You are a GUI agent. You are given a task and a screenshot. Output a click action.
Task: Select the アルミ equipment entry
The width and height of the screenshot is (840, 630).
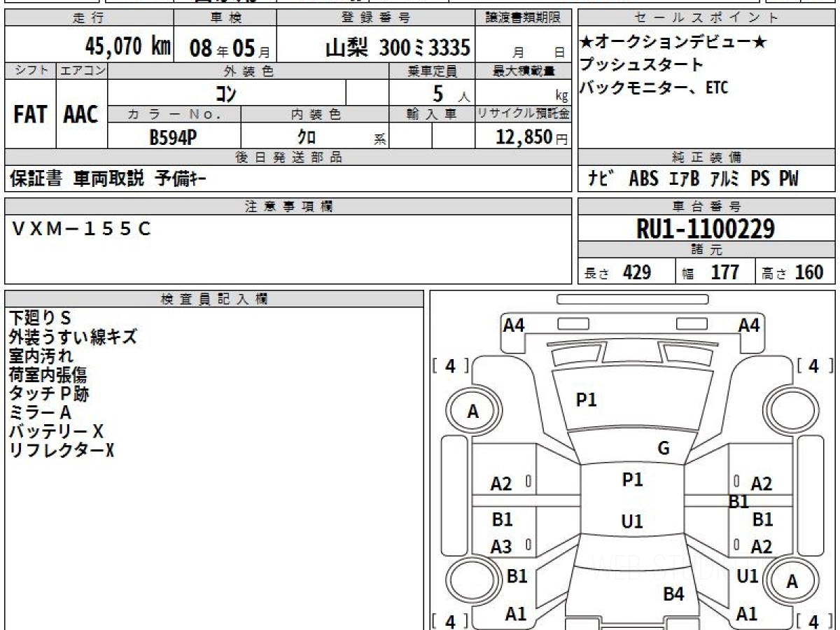tap(724, 178)
